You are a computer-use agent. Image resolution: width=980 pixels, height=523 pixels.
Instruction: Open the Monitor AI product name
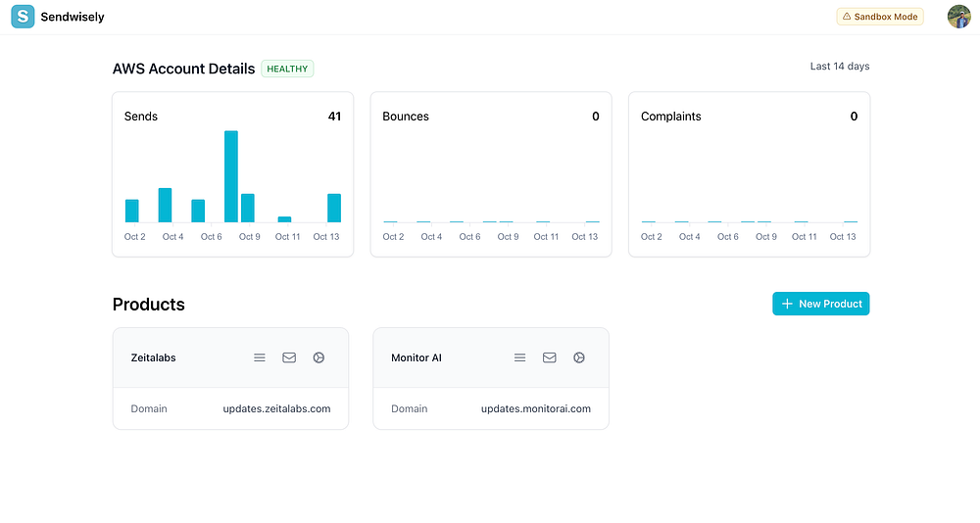pos(416,358)
